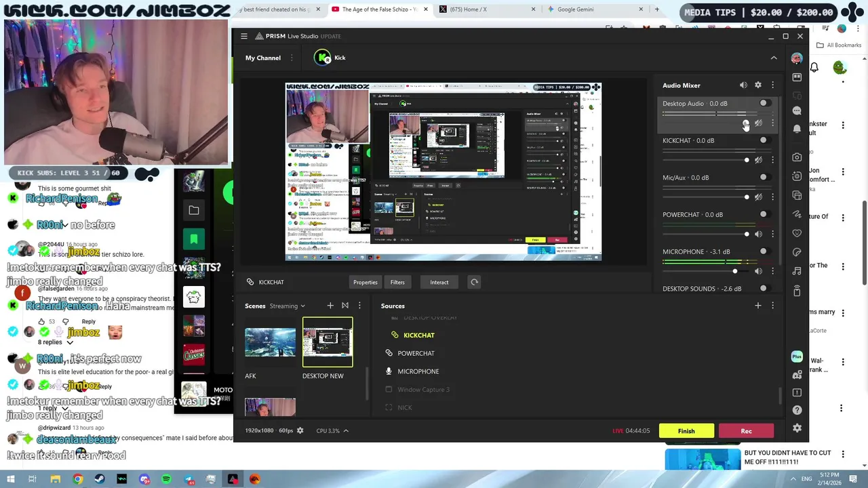Toggle the Desktop Audio monitor switch
868x488 pixels.
tap(764, 103)
